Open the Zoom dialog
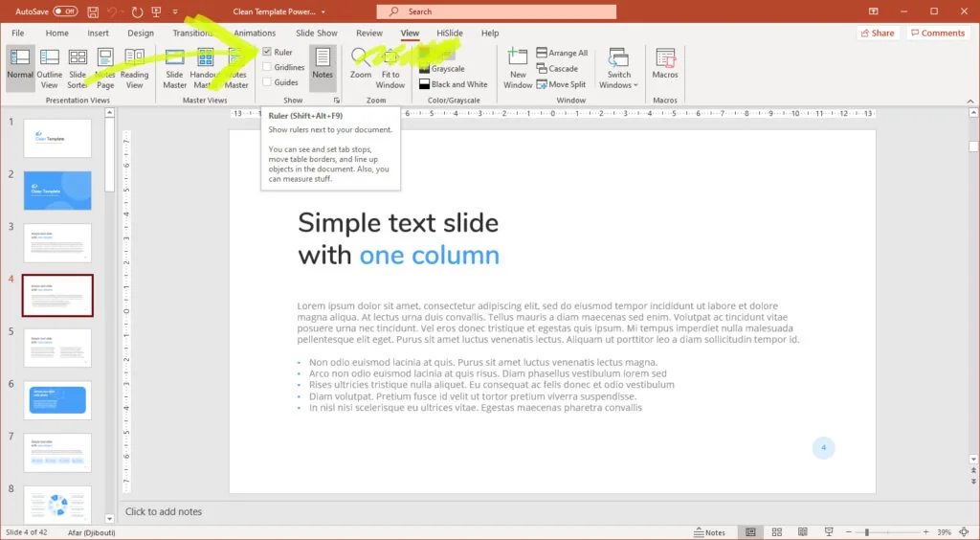Viewport: 980px width, 540px height. [361, 63]
